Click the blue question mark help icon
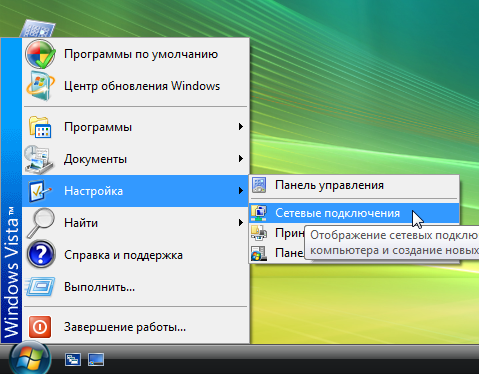This screenshot has height=374, width=479. 41,254
